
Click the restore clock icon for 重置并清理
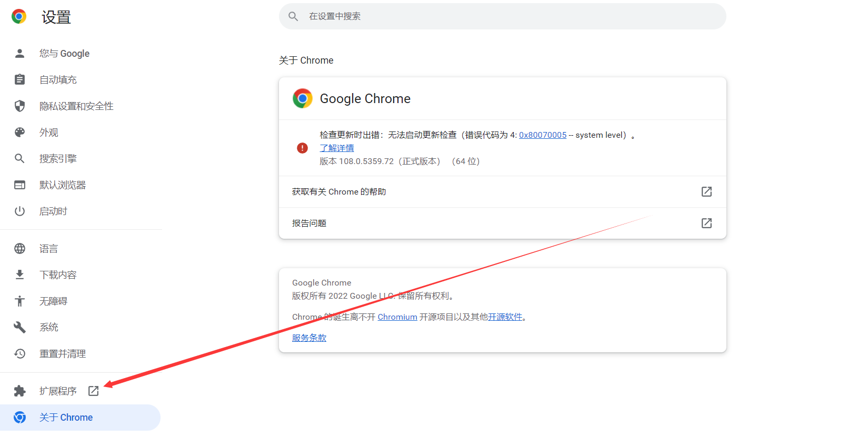[x=19, y=353]
